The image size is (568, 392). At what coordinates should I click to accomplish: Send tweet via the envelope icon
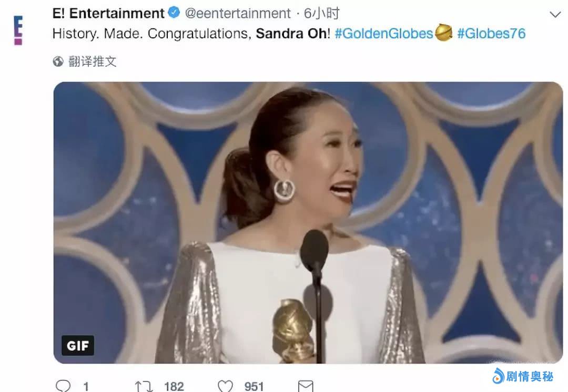(x=306, y=386)
